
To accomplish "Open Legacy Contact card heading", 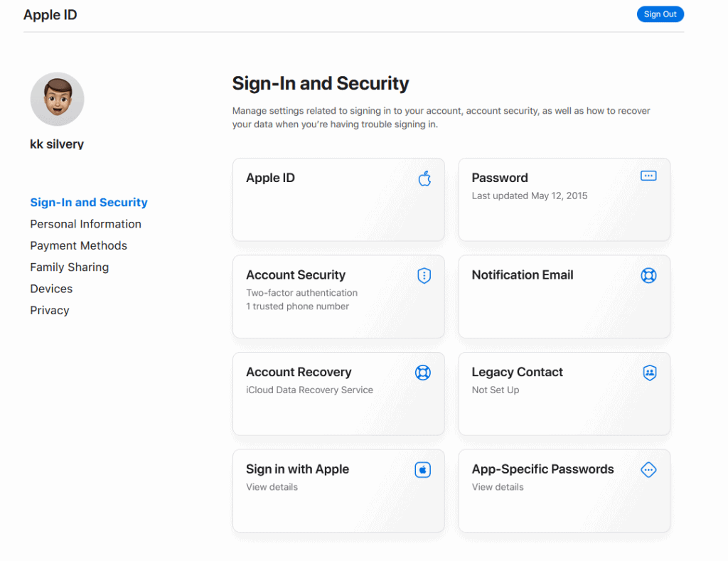I will (x=518, y=372).
